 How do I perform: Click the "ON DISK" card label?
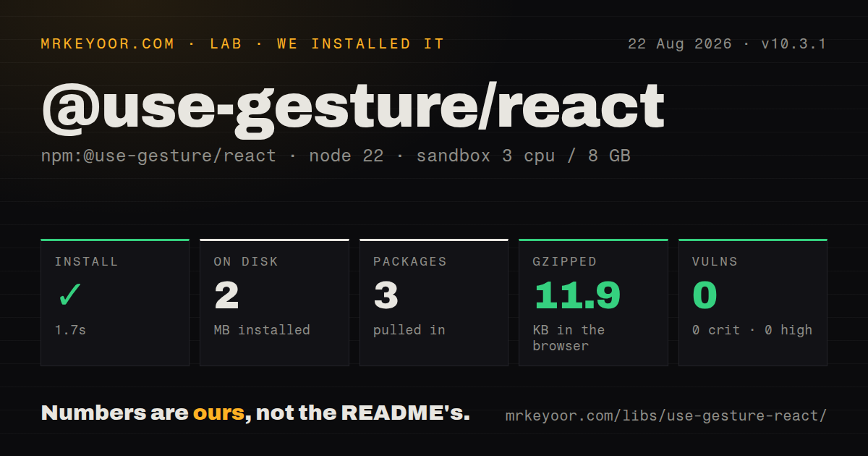pyautogui.click(x=246, y=262)
